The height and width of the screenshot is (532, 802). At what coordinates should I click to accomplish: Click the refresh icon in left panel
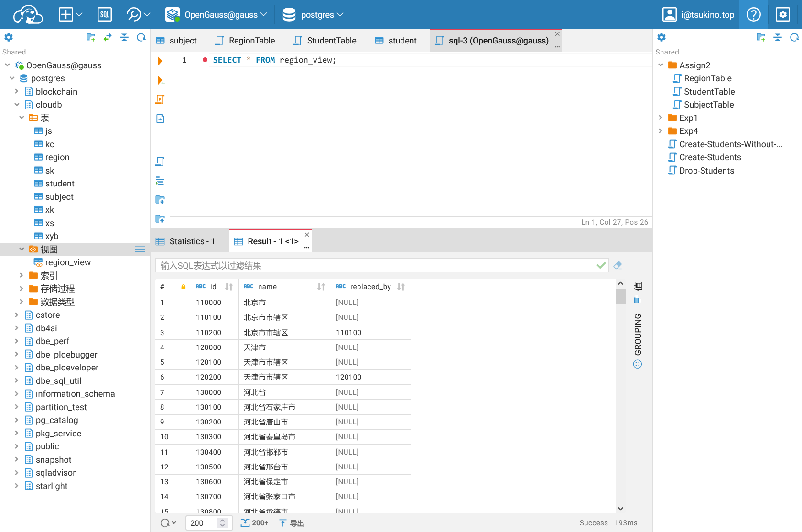pyautogui.click(x=141, y=37)
